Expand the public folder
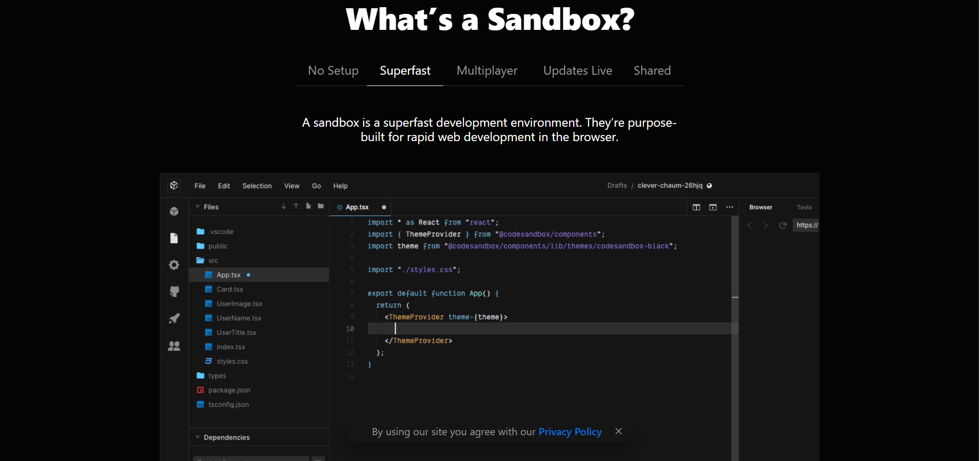This screenshot has height=461, width=980. point(218,246)
